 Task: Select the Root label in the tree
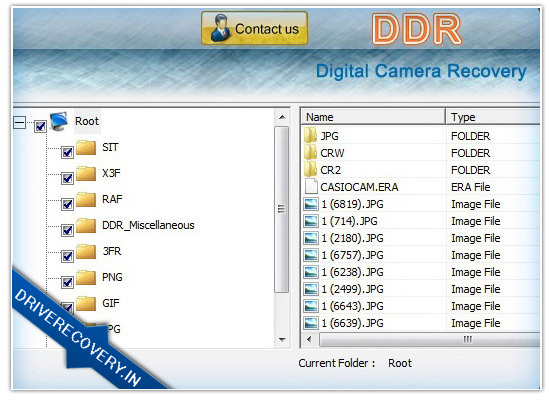[87, 121]
